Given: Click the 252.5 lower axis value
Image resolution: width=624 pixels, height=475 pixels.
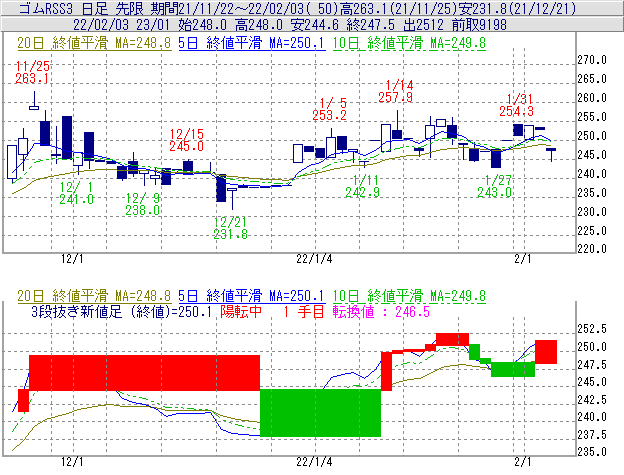Looking at the screenshot, I should 592,329.
